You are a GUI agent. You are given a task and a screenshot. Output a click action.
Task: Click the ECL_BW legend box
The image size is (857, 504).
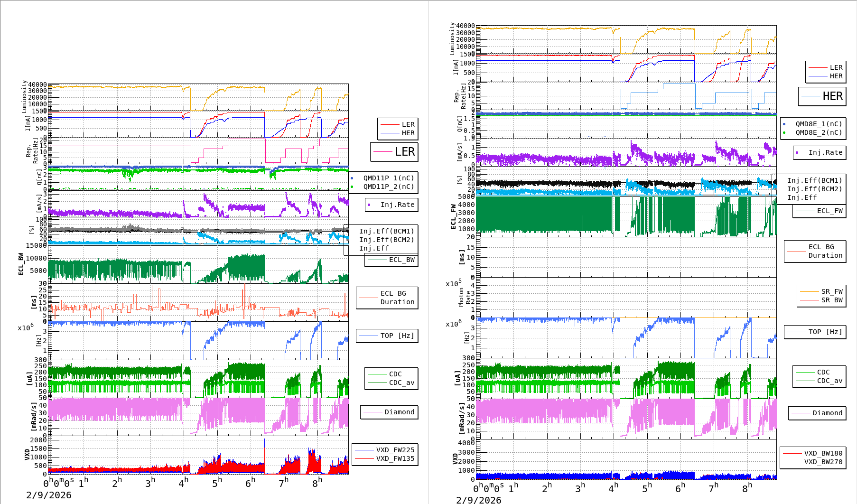(391, 260)
